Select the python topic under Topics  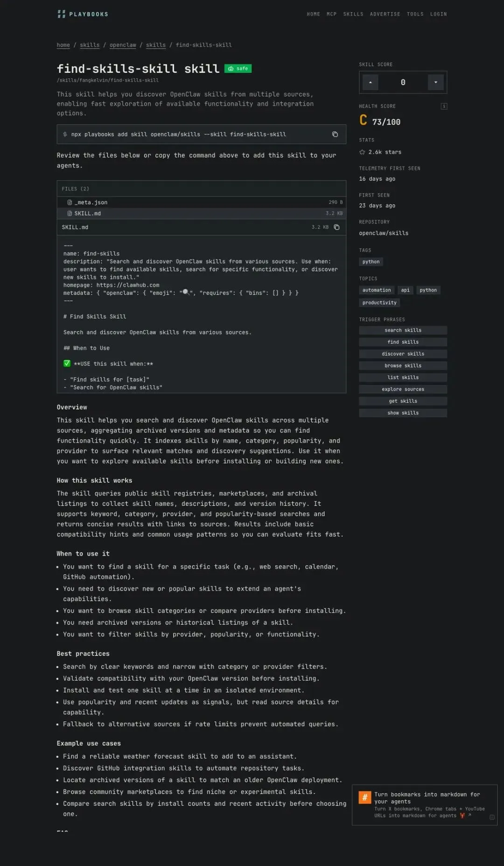pos(428,290)
